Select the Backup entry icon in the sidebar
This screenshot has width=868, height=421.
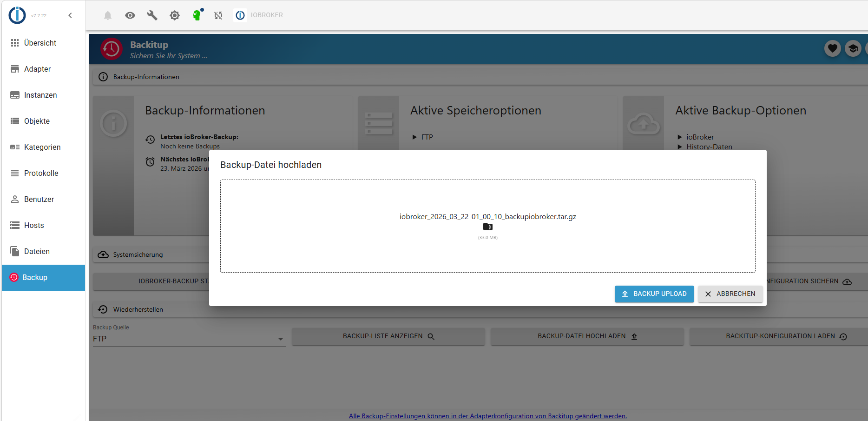coord(14,277)
